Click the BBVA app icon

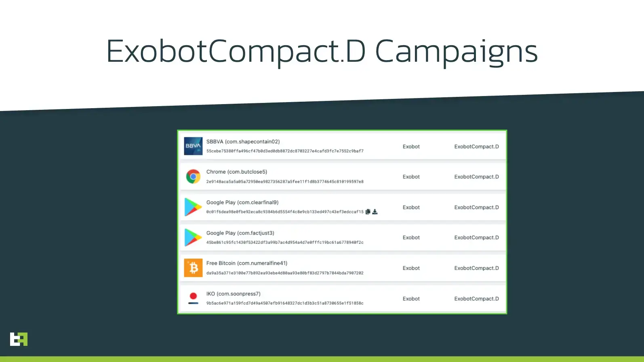coord(193,146)
